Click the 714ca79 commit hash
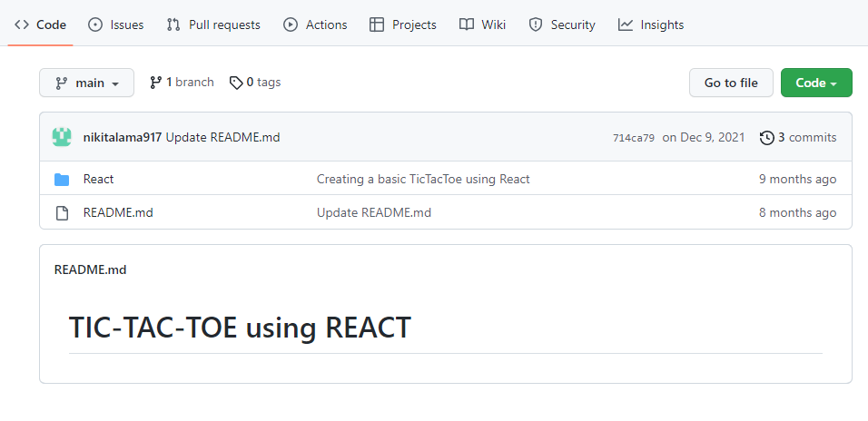 [633, 138]
